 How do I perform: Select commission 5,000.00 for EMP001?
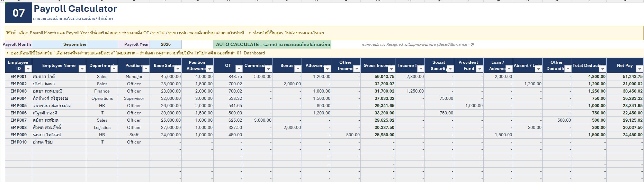[258, 77]
